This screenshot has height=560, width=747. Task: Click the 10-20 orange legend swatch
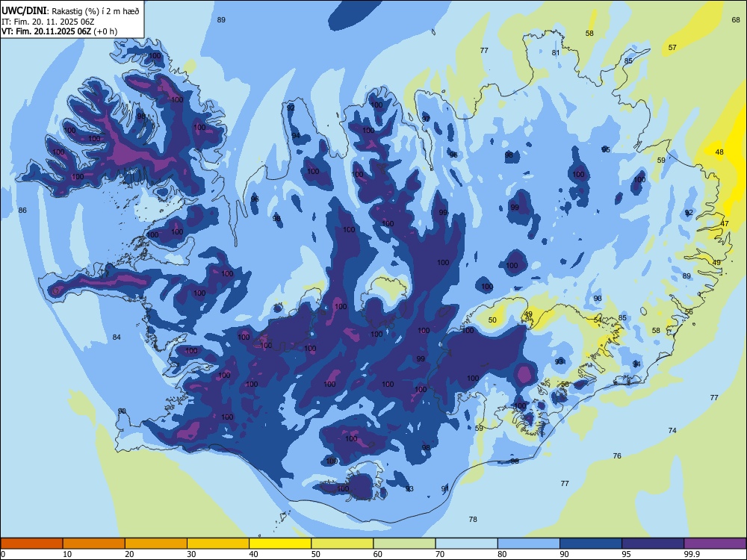click(94, 544)
